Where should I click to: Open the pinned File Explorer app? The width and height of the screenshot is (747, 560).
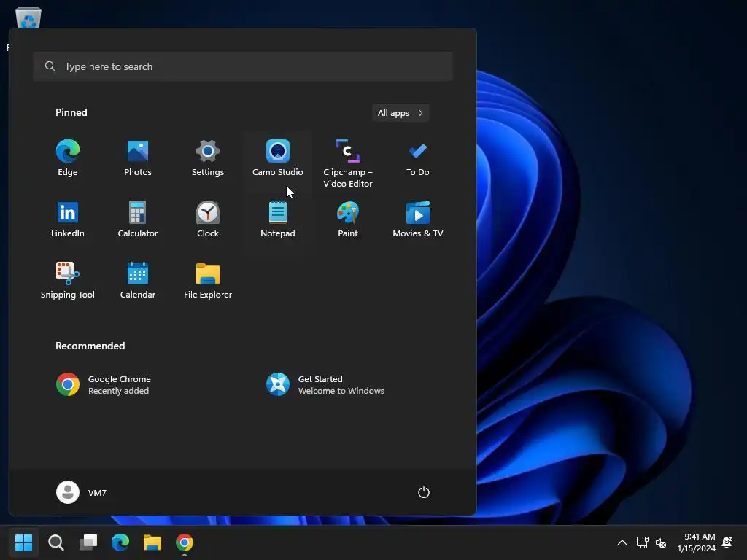coord(208,281)
